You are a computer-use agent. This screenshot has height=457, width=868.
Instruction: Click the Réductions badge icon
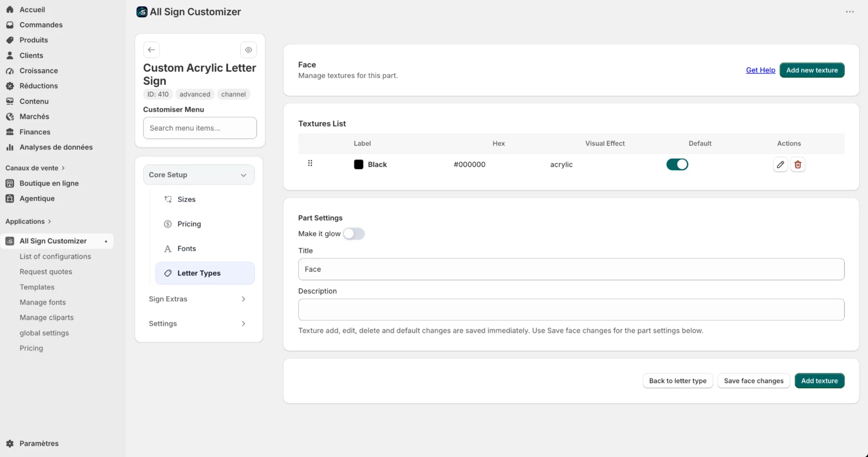pyautogui.click(x=10, y=86)
